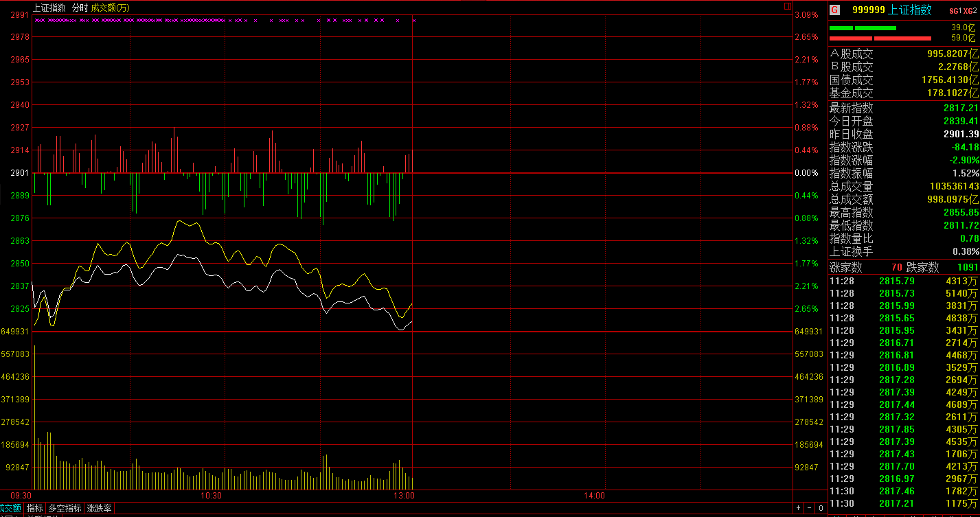
Task: Click the 2901 baseline label on the left axis
Action: click(x=21, y=173)
